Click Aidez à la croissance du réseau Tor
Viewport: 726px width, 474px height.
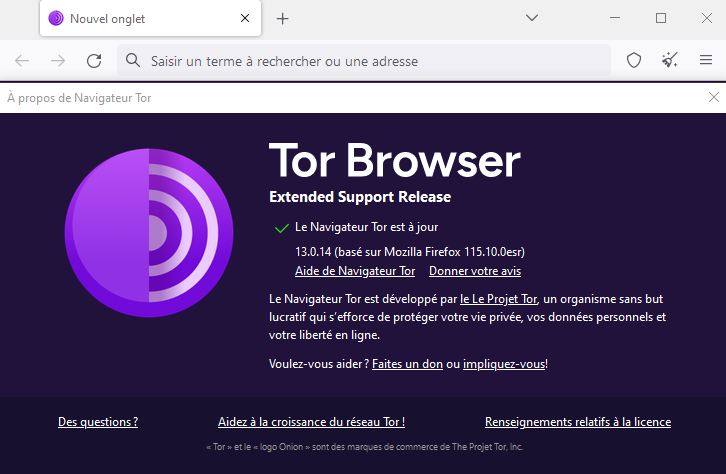pos(311,422)
